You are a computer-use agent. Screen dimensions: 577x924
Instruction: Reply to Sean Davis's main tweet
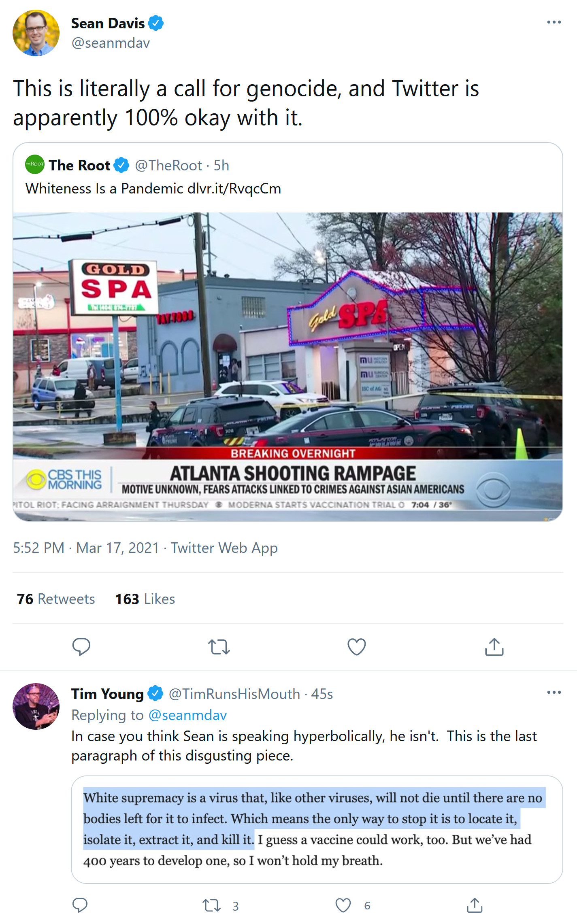tap(81, 646)
